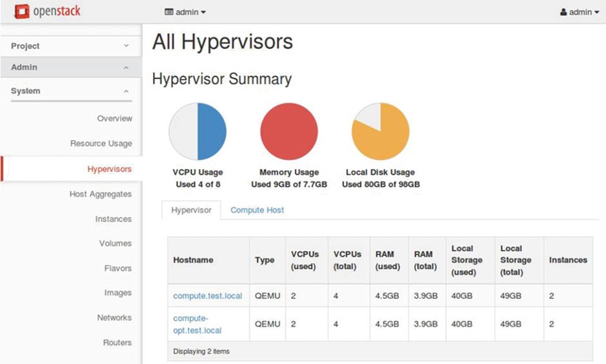Open the Overview page
Viewport: 606px width, 364px height.
114,118
